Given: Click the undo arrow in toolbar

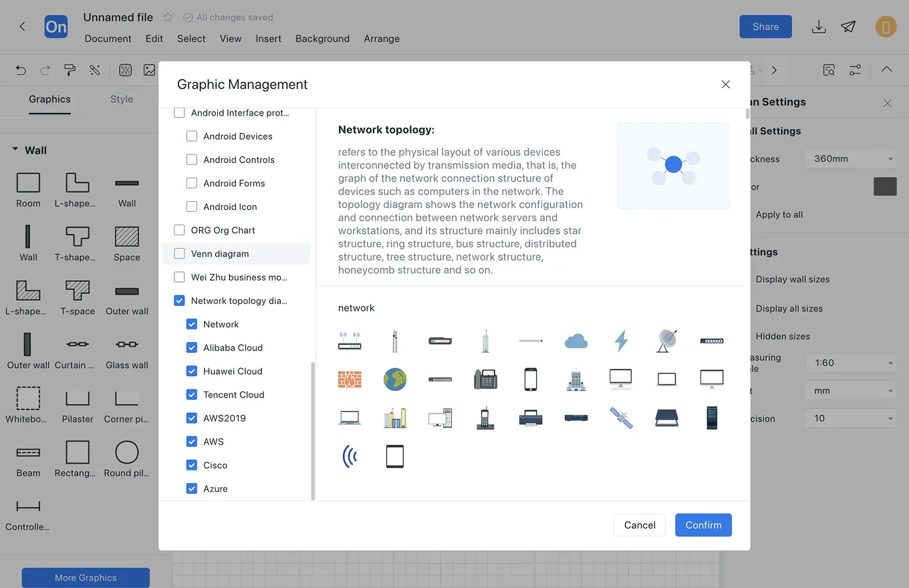Looking at the screenshot, I should click(21, 70).
